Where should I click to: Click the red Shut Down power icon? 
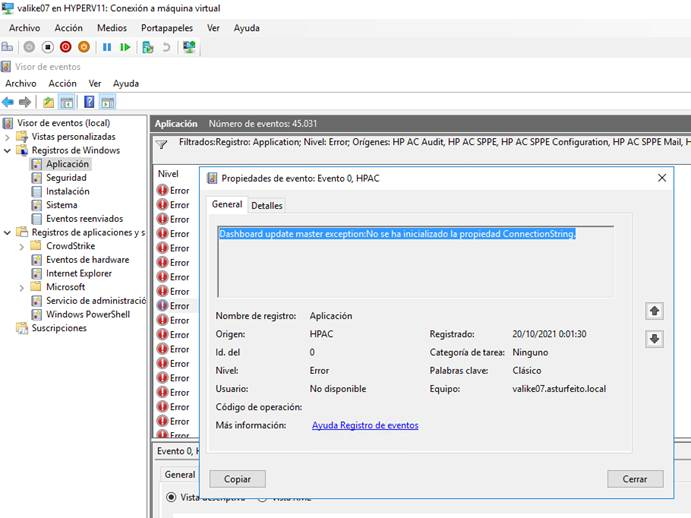coord(66,47)
